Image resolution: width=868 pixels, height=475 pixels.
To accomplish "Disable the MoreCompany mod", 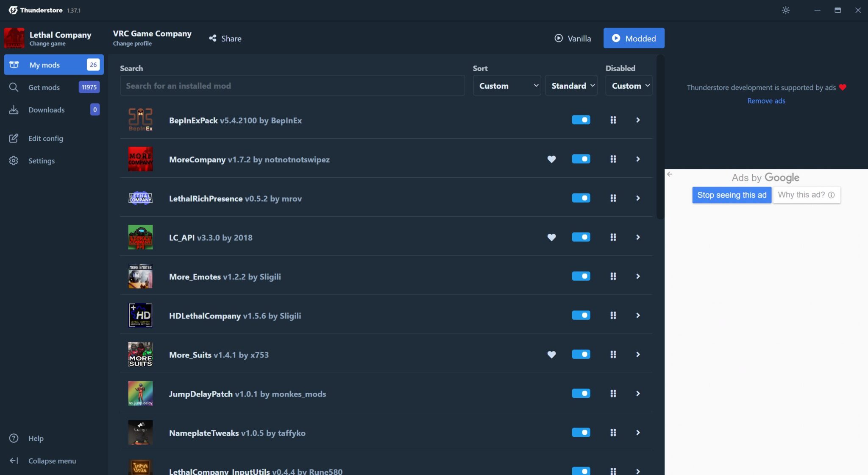I will [581, 159].
